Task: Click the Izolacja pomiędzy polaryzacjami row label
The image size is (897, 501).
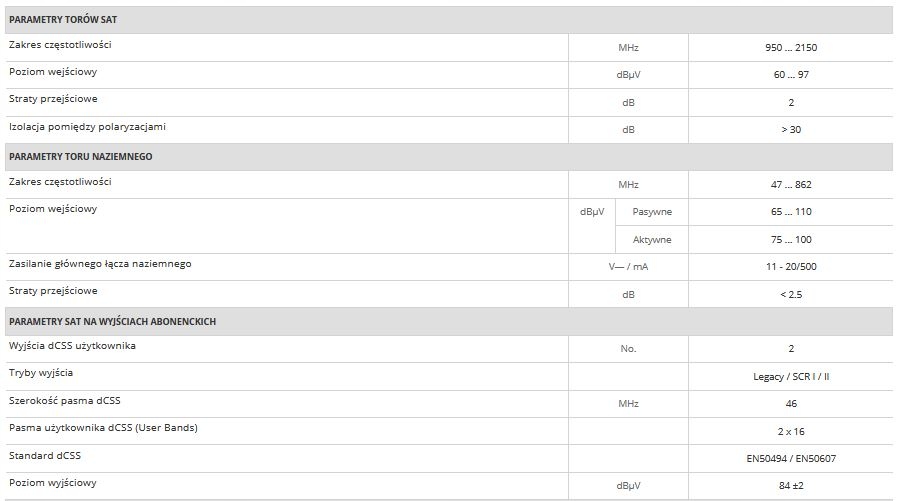Action: (87, 127)
